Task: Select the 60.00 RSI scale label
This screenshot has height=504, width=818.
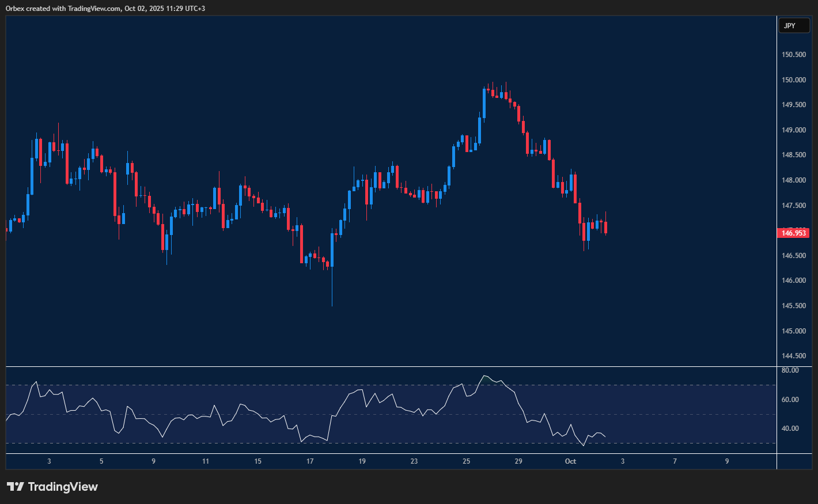Action: pyautogui.click(x=790, y=400)
